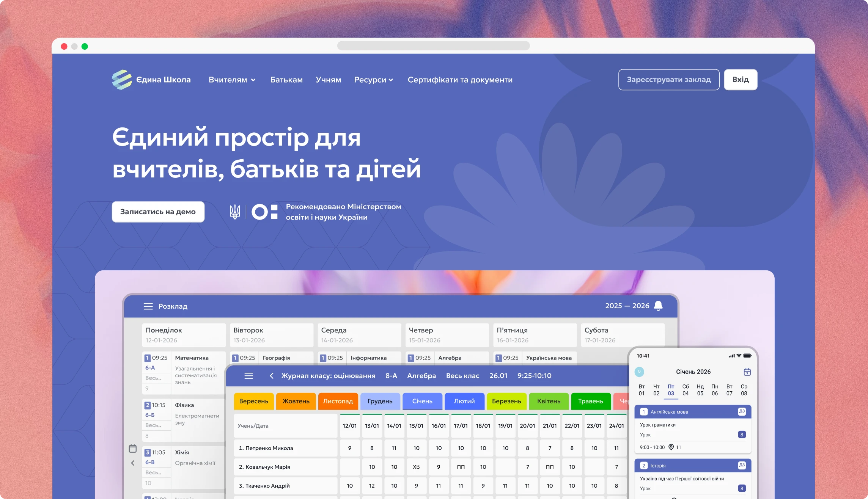Click the ДЗ badge on Історія card
Viewport: 868px width, 499px height.
pos(742,465)
